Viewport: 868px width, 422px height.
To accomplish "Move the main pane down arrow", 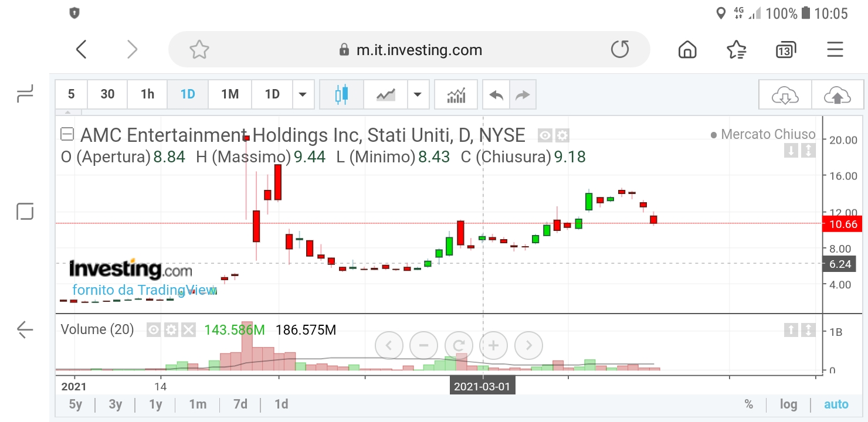I will click(791, 151).
